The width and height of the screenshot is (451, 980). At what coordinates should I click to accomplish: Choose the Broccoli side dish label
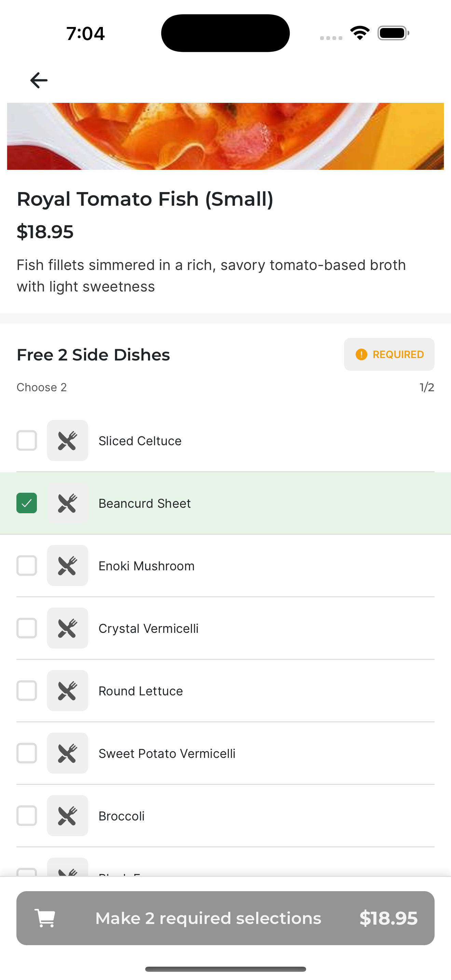(121, 816)
